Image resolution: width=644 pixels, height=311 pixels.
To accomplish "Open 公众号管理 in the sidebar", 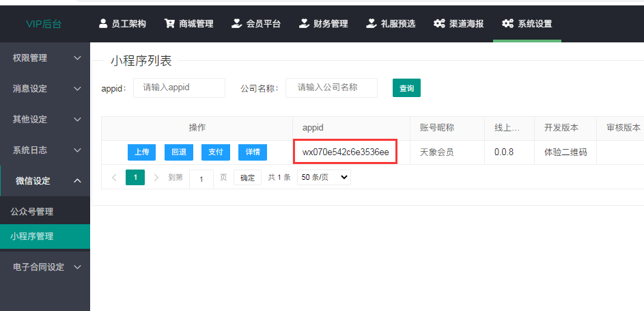I will click(x=32, y=212).
